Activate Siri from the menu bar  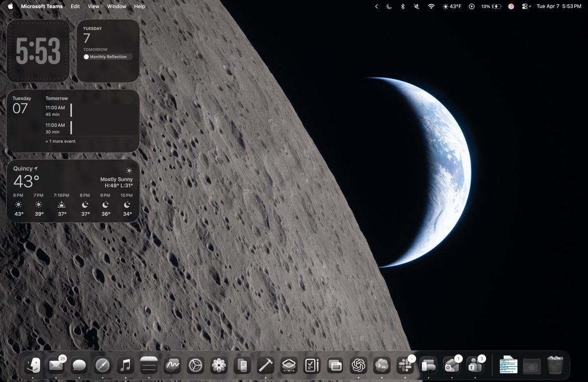[x=511, y=6]
